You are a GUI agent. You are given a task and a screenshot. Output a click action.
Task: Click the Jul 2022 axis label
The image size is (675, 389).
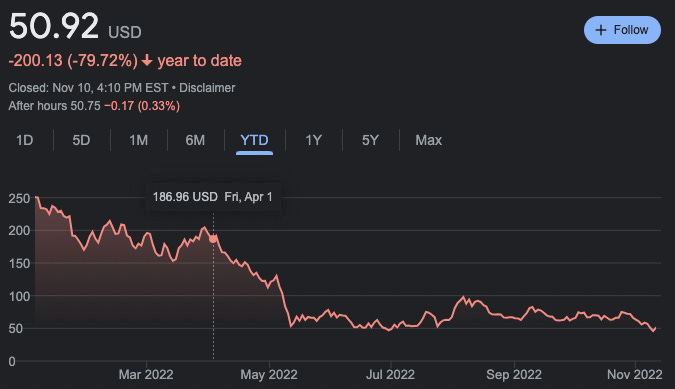[390, 374]
